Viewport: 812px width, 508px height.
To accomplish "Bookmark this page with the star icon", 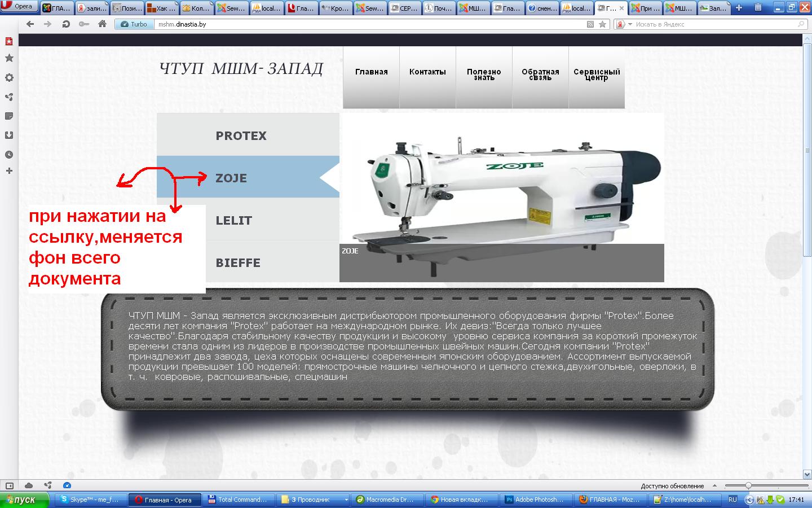I will pyautogui.click(x=602, y=24).
